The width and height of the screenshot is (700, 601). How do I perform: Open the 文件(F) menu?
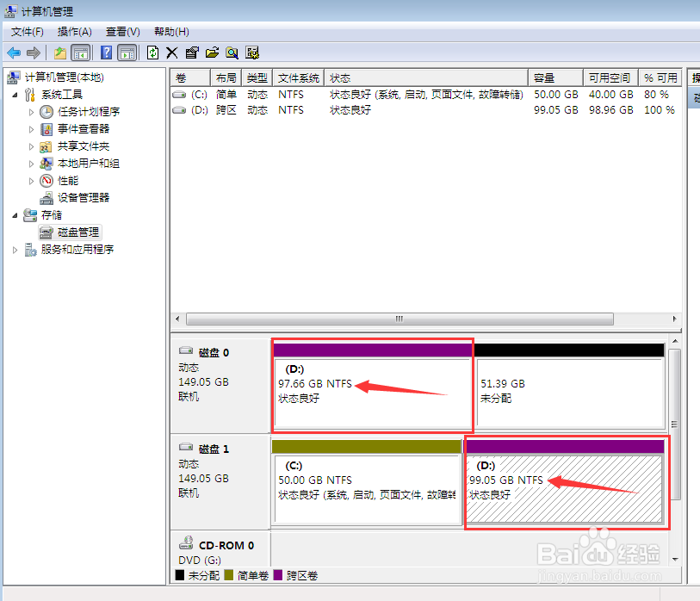tap(28, 32)
